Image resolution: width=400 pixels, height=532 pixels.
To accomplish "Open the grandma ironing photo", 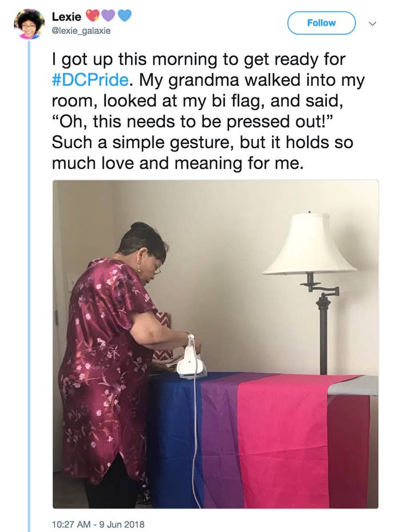I will point(215,344).
